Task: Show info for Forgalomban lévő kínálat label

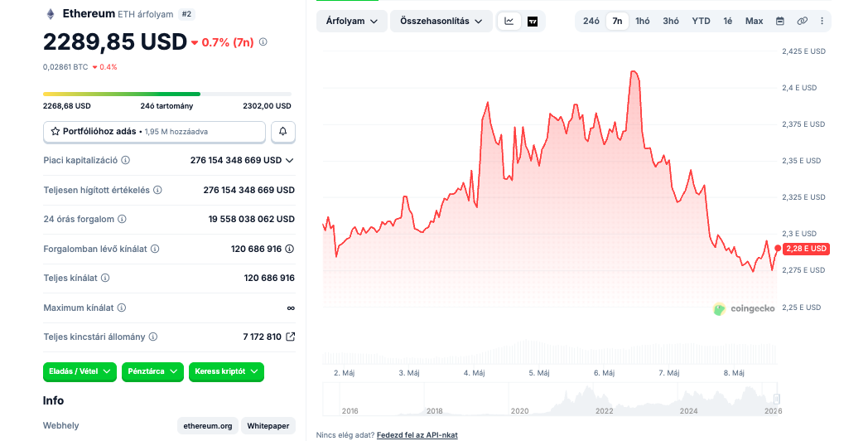Action: (155, 249)
